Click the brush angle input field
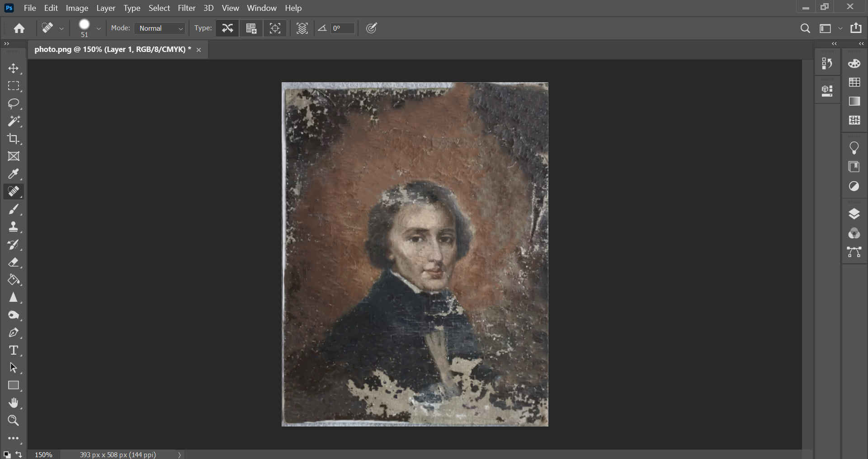 tap(342, 28)
